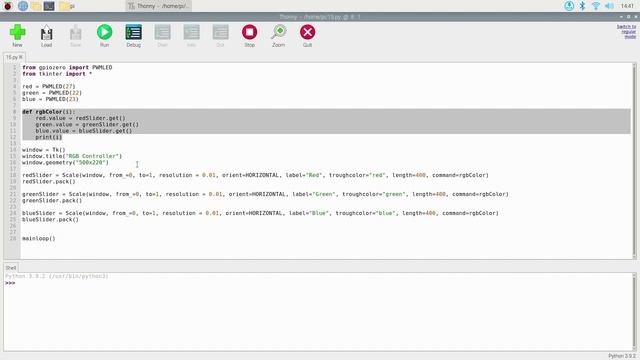Click the Python 3.9.2 (/usr/bin/python3) shell text
640x360 pixels.
tap(57, 276)
